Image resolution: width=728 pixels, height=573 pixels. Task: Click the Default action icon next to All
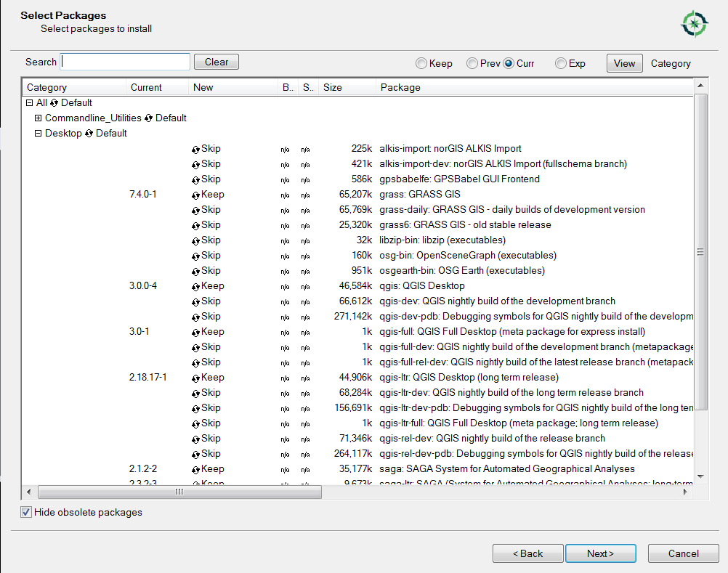click(x=54, y=102)
